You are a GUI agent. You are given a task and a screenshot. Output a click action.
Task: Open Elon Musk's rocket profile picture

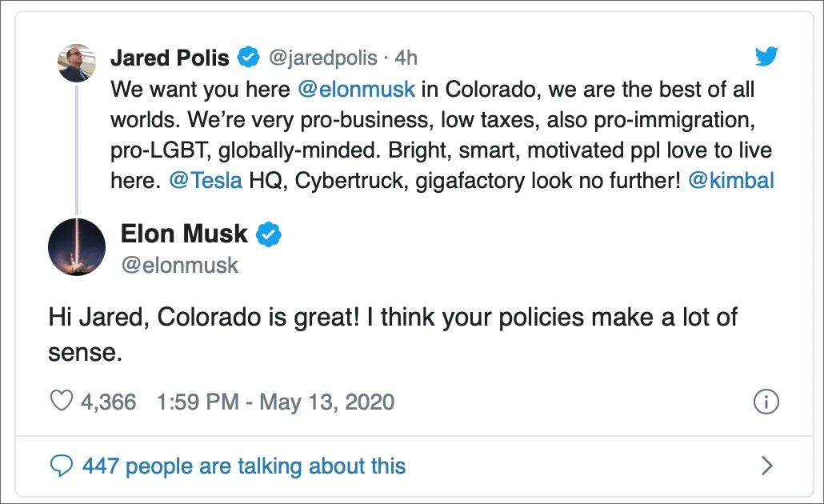77,246
